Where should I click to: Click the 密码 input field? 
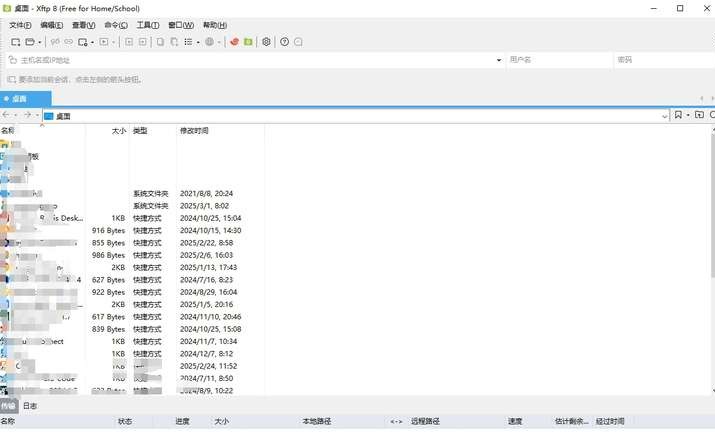(660, 60)
